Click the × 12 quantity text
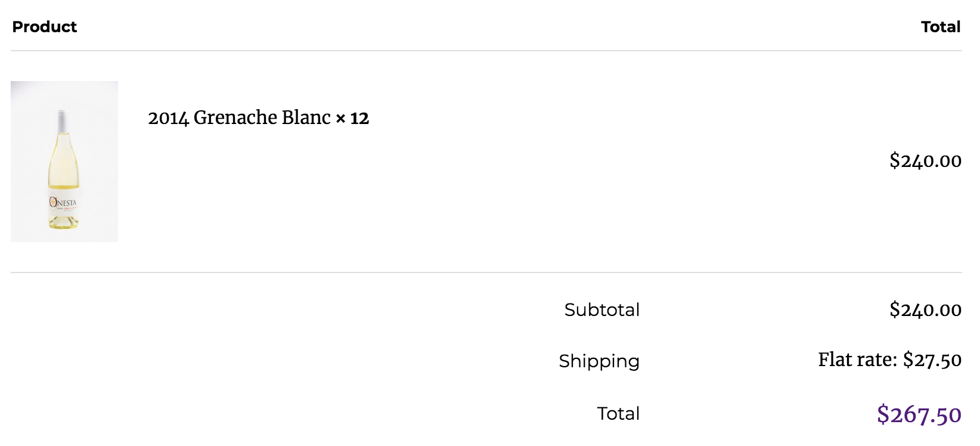Viewport: 980px width, 446px height. coord(352,118)
